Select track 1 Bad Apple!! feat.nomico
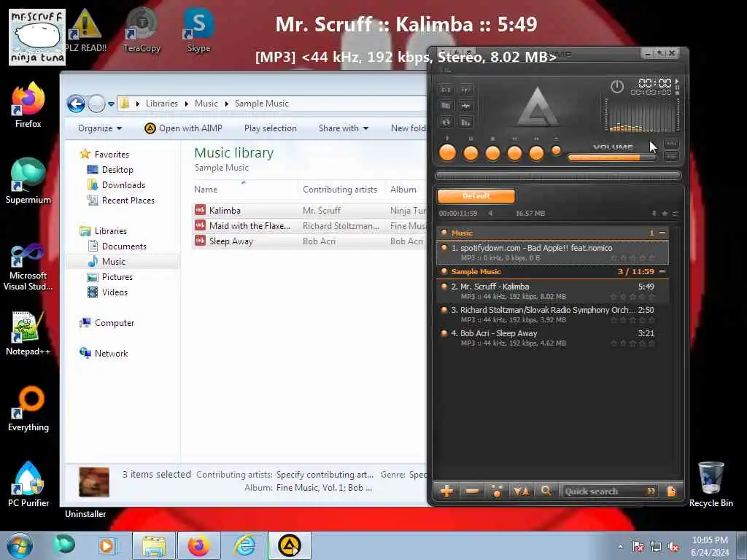Image resolution: width=747 pixels, height=560 pixels. click(553, 252)
